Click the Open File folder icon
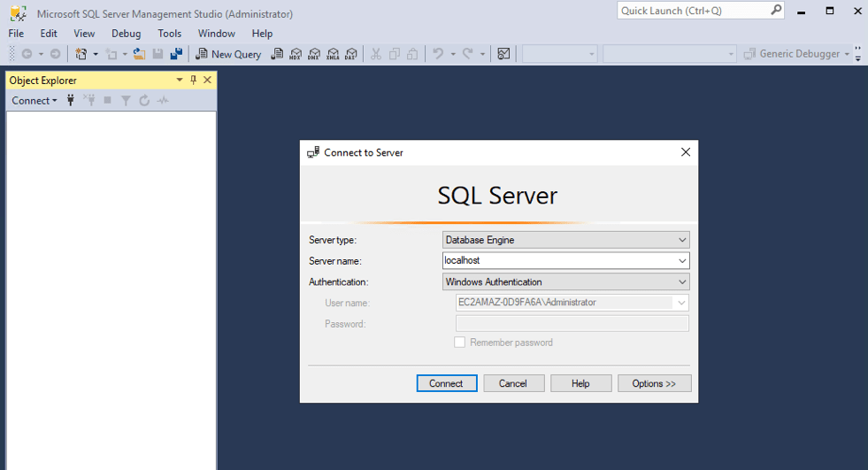868x470 pixels. pyautogui.click(x=139, y=54)
